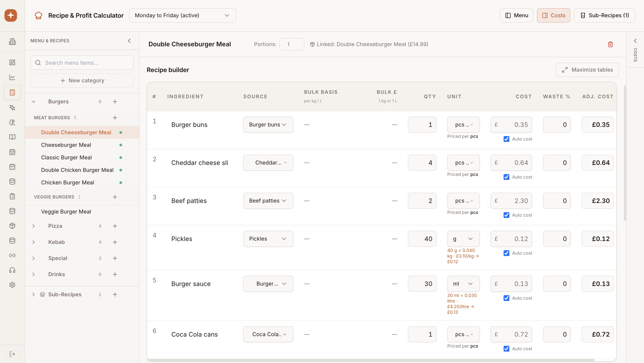Screen dimensions: 644x363
Task: Add item to Veggie Burgers subcategory
Action: coord(115,197)
